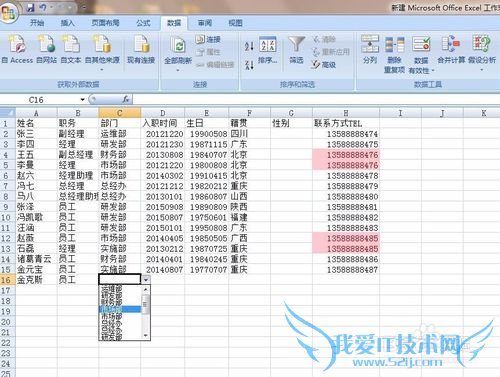Open the round Office button menu

[8, 13]
